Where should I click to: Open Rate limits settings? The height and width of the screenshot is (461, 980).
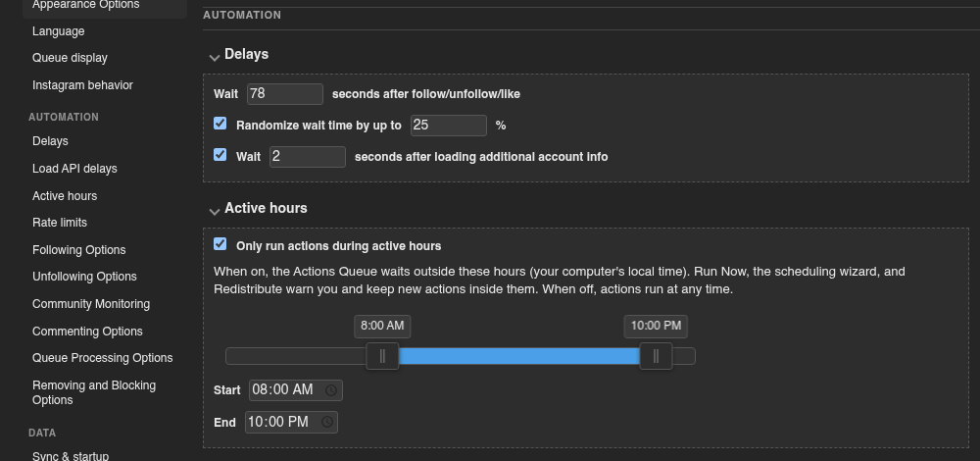click(x=60, y=223)
